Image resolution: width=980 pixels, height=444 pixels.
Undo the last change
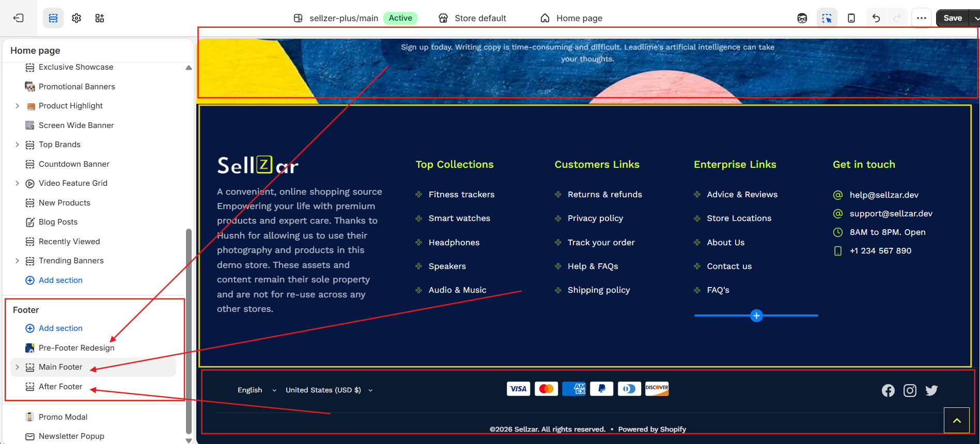click(x=876, y=18)
